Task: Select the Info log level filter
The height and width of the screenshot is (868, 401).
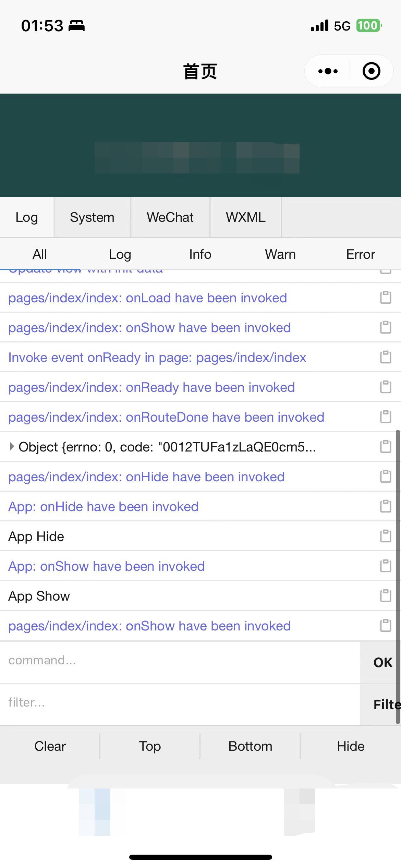Action: pos(200,254)
